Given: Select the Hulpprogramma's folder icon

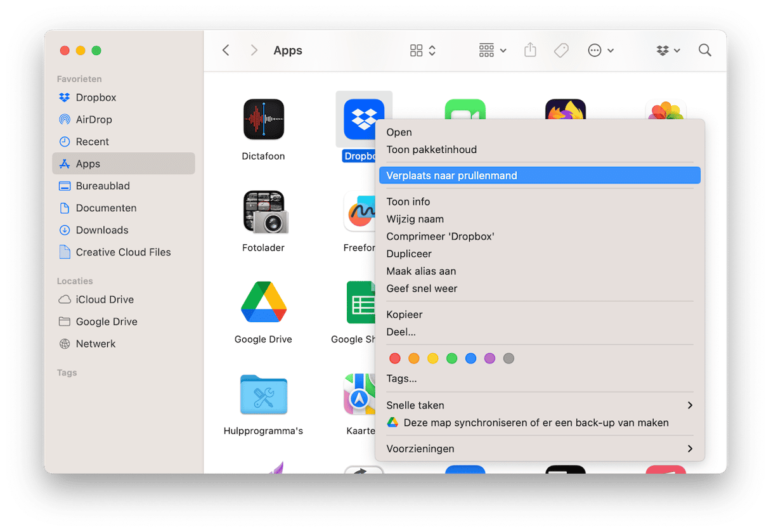Looking at the screenshot, I should (264, 394).
